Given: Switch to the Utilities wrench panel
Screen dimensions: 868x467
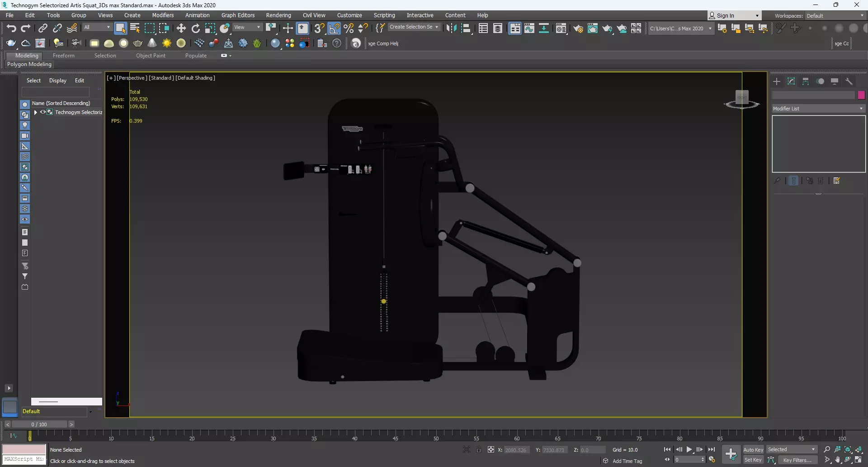Looking at the screenshot, I should coord(849,81).
